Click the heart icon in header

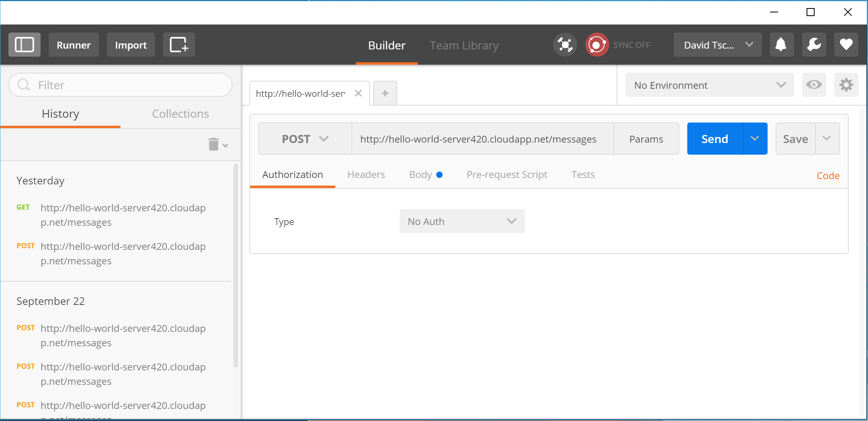click(x=846, y=45)
